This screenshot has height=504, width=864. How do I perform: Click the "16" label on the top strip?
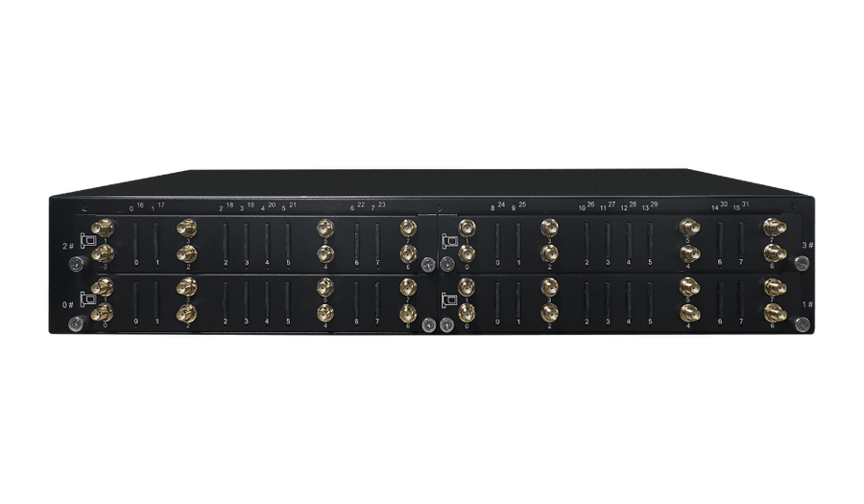[140, 205]
